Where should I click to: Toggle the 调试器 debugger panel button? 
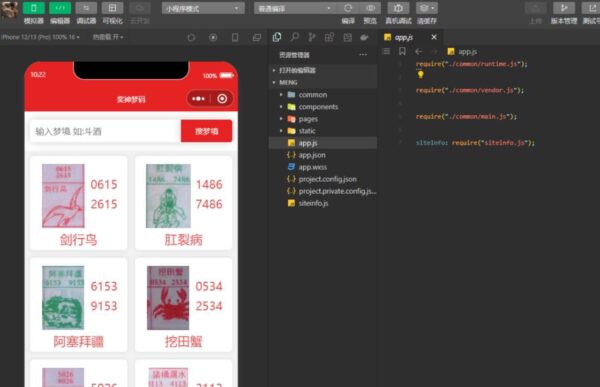86,8
